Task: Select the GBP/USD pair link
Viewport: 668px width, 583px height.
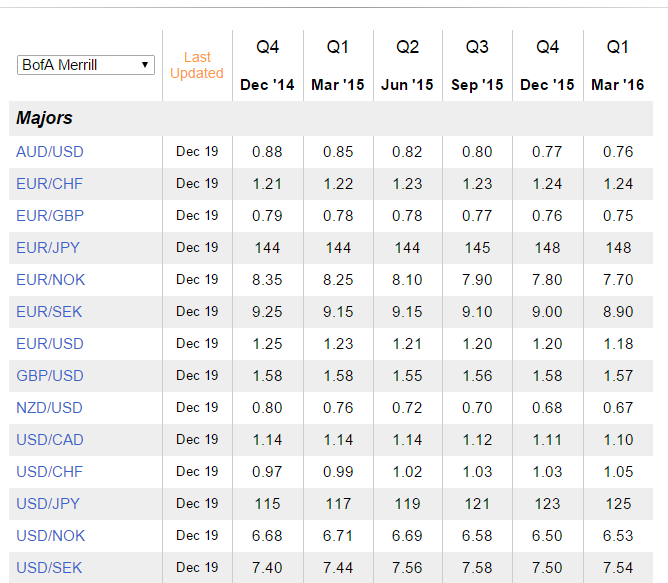Action: click(50, 375)
